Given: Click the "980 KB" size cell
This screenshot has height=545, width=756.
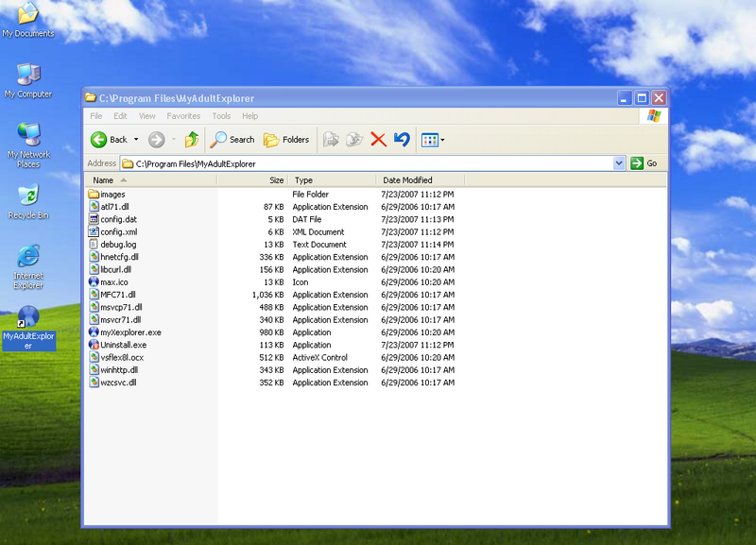Looking at the screenshot, I should tap(271, 332).
